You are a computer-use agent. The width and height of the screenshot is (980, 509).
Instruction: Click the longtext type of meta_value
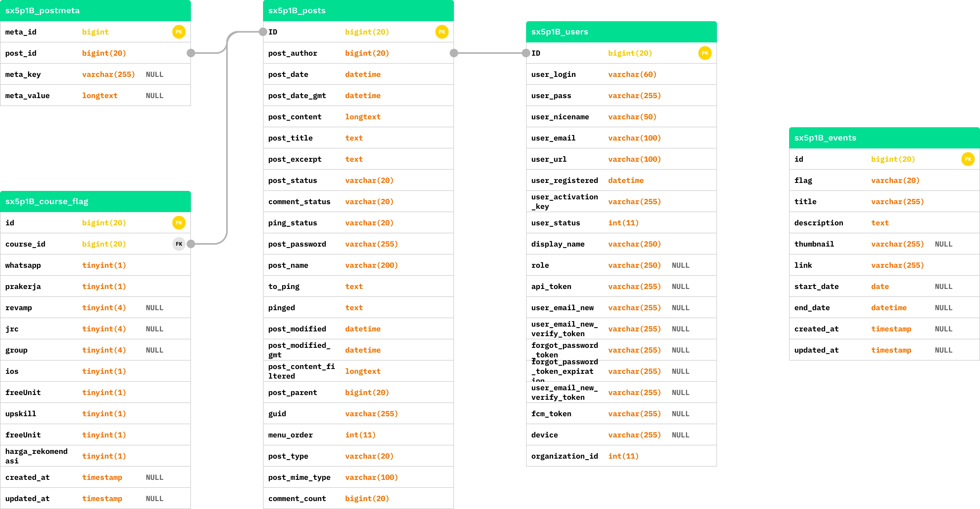coord(100,95)
